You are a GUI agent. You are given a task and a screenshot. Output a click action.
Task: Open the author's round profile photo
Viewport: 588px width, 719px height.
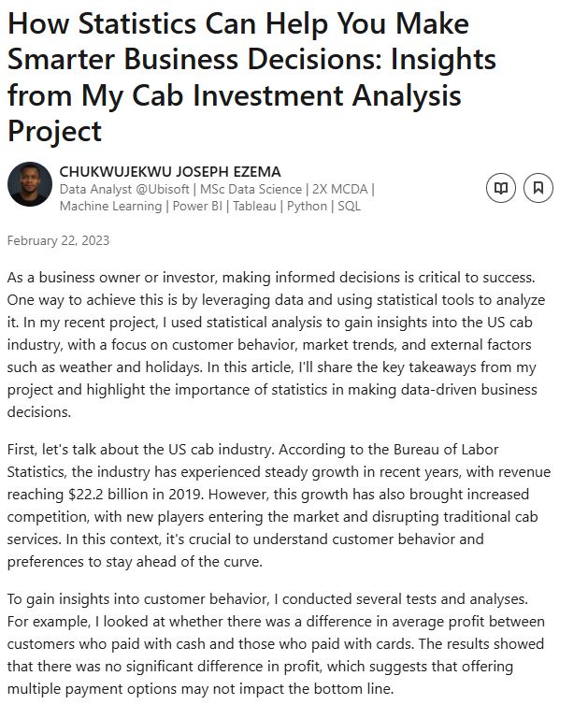pyautogui.click(x=30, y=184)
